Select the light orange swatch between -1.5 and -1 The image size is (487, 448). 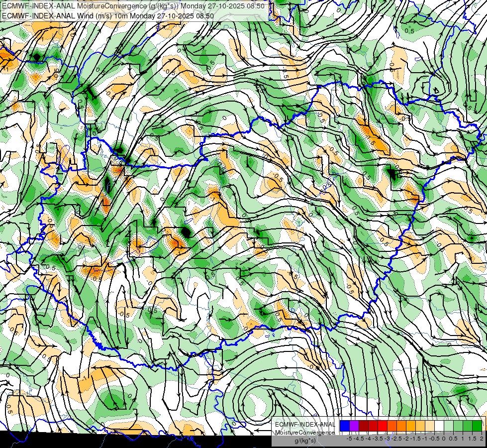420,426
